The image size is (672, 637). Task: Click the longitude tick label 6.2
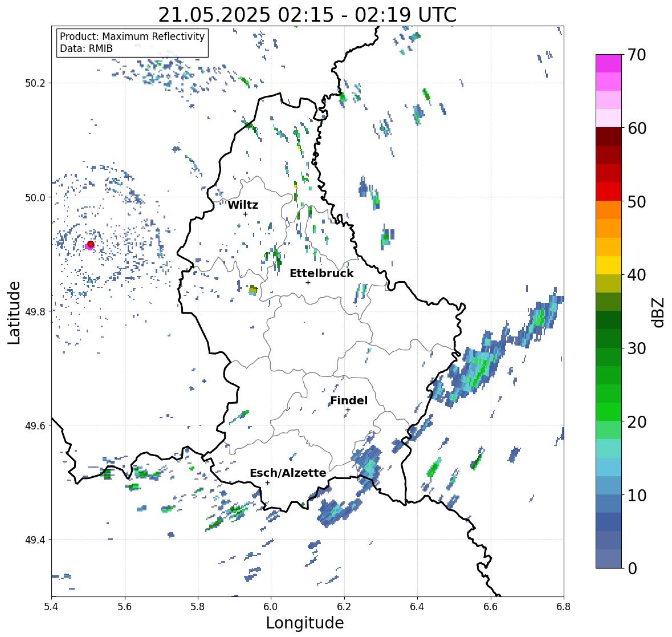click(344, 607)
